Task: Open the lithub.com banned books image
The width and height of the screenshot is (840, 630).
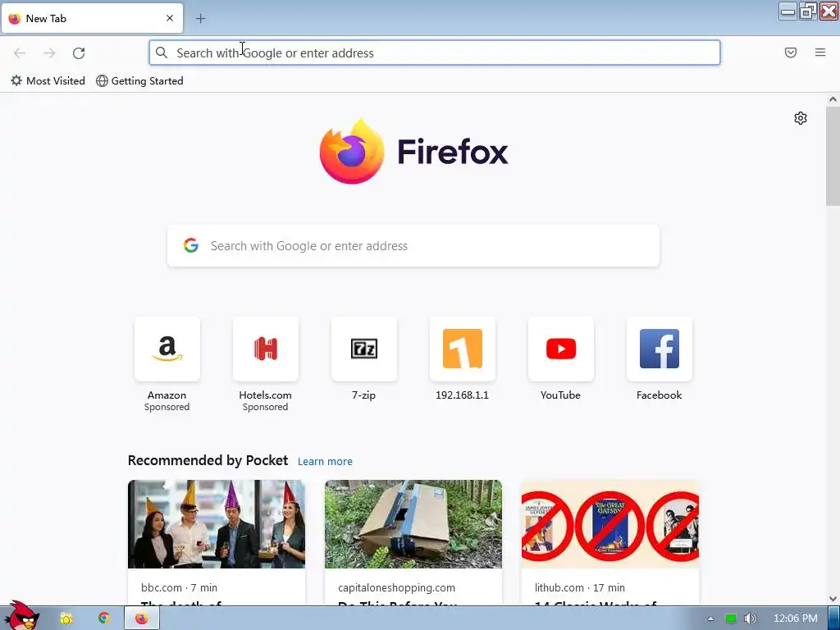Action: 610,524
